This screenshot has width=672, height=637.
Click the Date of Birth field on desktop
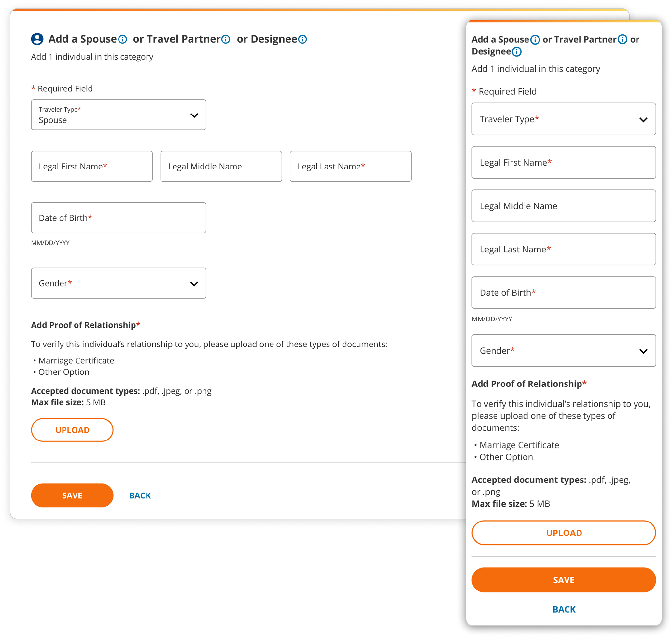click(x=119, y=217)
